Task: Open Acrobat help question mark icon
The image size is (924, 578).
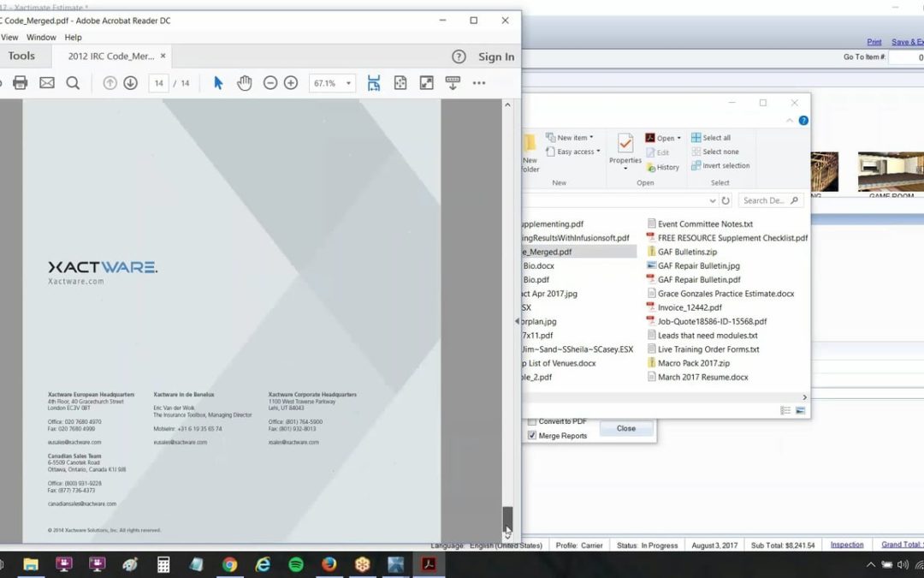Action: (459, 57)
